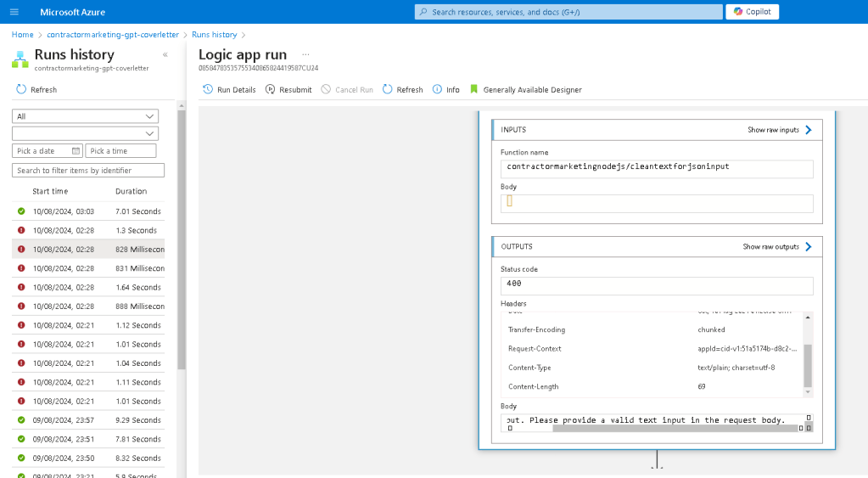
Task: Click the inputs Body field
Action: click(657, 203)
